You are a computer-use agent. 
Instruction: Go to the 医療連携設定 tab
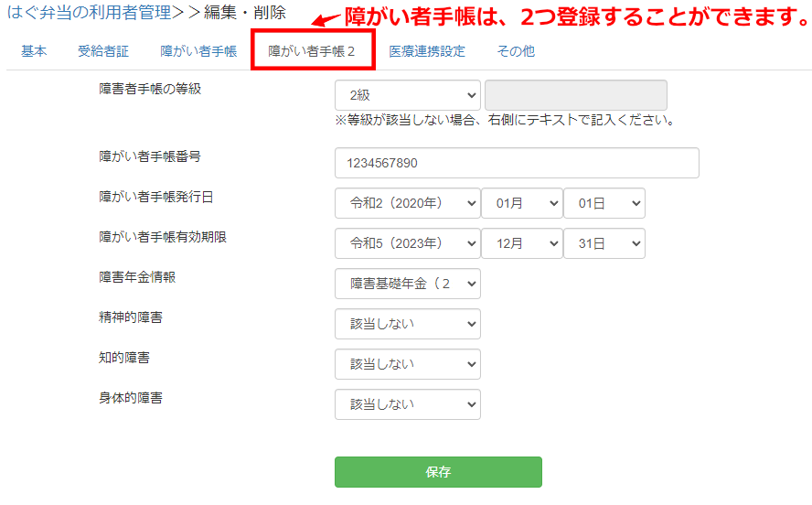(x=427, y=51)
